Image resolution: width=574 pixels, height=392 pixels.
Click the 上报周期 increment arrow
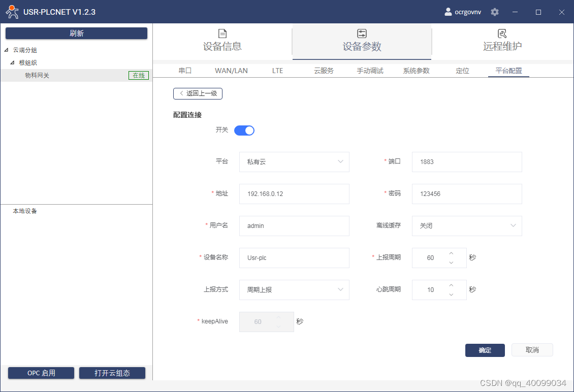(452, 254)
